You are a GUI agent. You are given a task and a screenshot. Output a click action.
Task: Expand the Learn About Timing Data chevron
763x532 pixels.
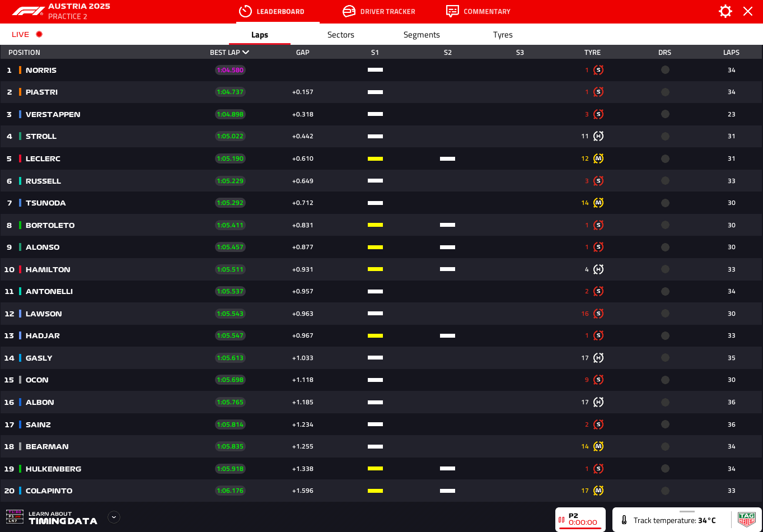[114, 517]
